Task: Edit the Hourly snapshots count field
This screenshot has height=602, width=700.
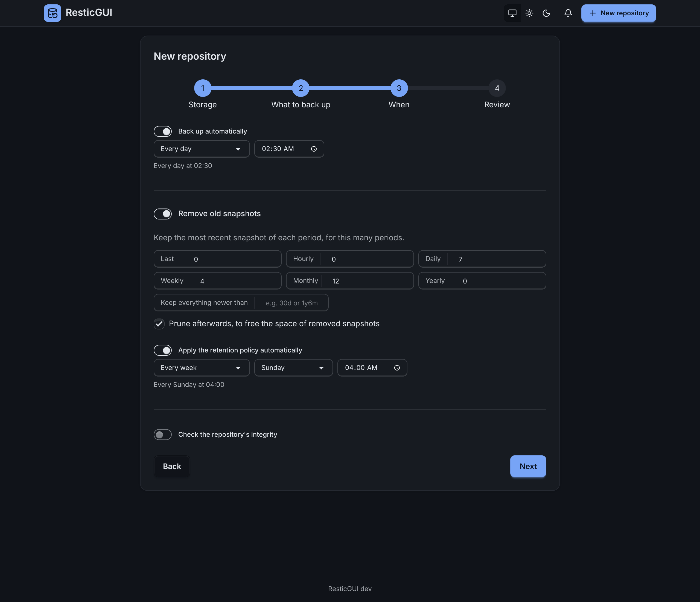Action: 350,259
